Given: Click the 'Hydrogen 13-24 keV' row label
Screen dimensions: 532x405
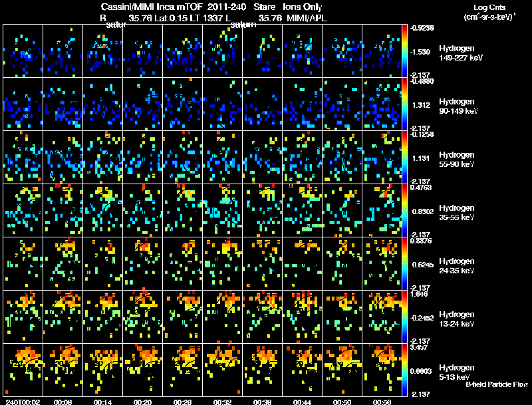Looking at the screenshot, I should click(x=457, y=319).
